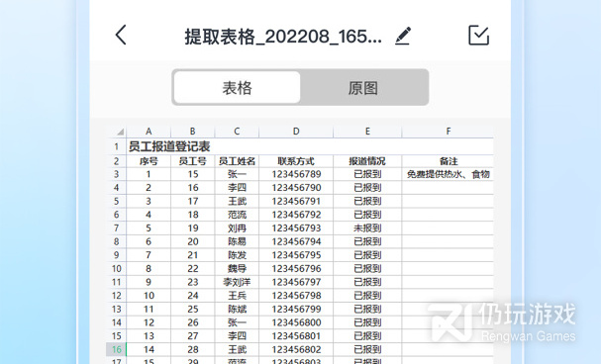The width and height of the screenshot is (601, 364).
Task: Select column A header
Action: pyautogui.click(x=149, y=132)
